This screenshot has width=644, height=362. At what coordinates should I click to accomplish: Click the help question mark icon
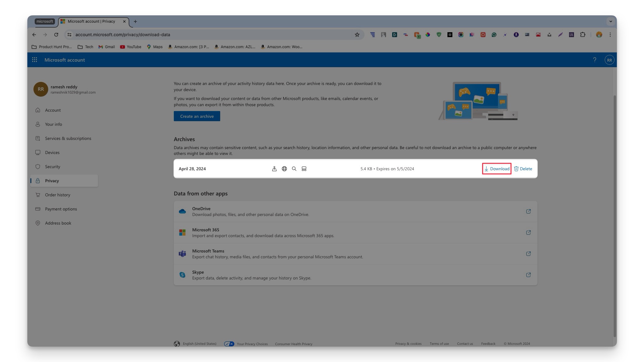595,60
